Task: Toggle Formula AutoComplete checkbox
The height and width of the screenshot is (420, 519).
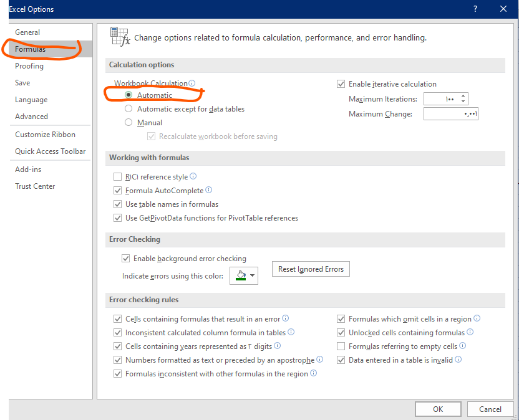Action: point(117,191)
